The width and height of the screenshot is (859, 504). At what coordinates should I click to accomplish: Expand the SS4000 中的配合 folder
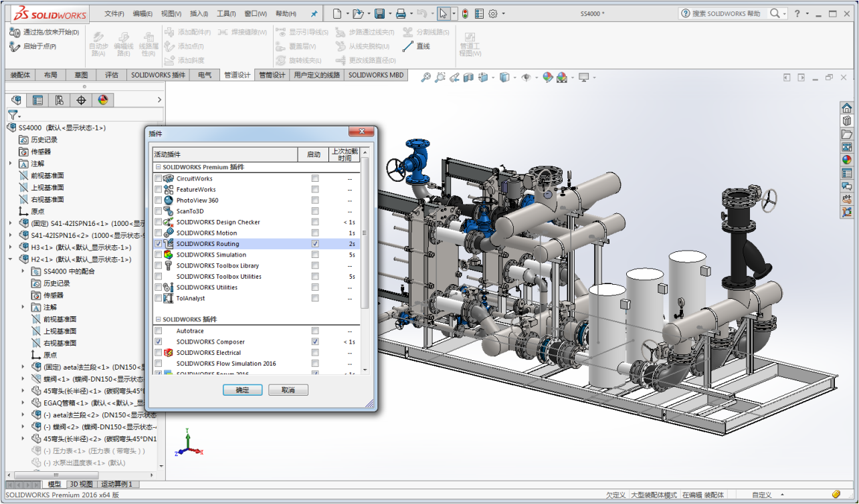23,271
